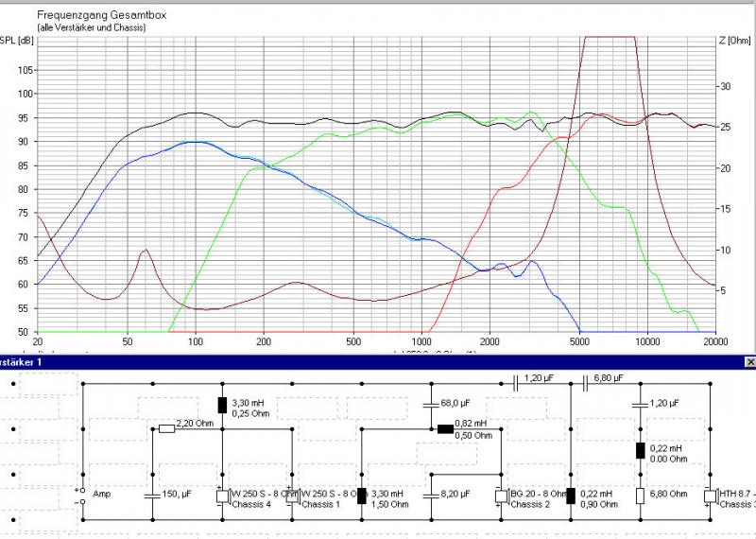Select the 2,20 Ohm resistor symbol
Screen dimensions: 756x539
click(x=167, y=428)
